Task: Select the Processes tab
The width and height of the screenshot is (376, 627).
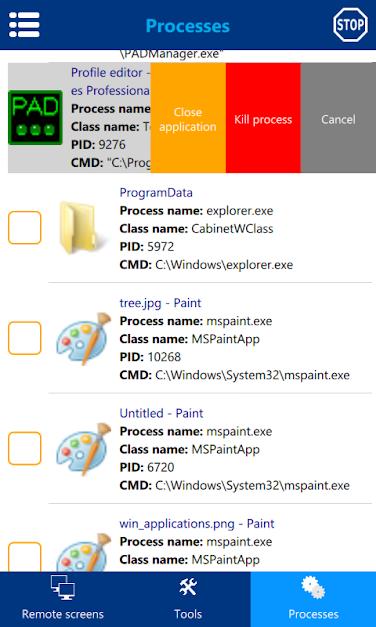Action: coord(313,599)
